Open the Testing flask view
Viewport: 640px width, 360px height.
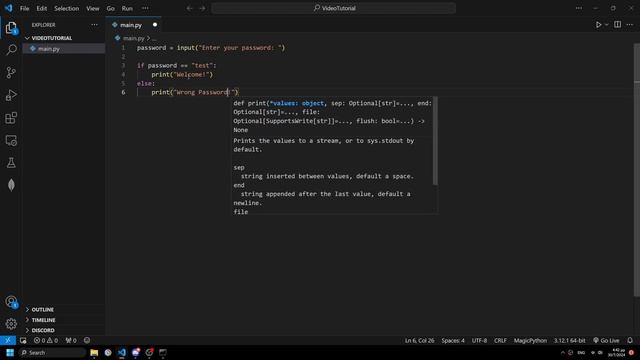pos(11,163)
